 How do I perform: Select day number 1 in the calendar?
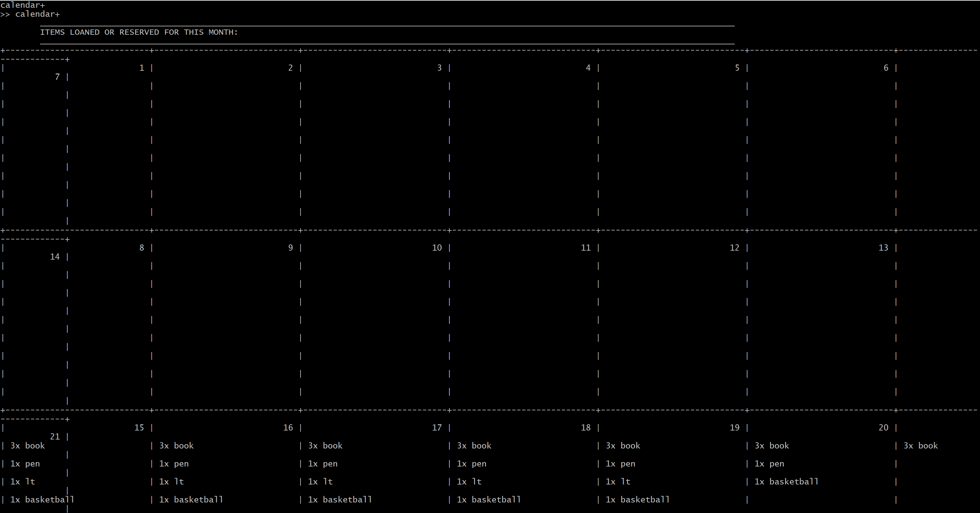141,68
